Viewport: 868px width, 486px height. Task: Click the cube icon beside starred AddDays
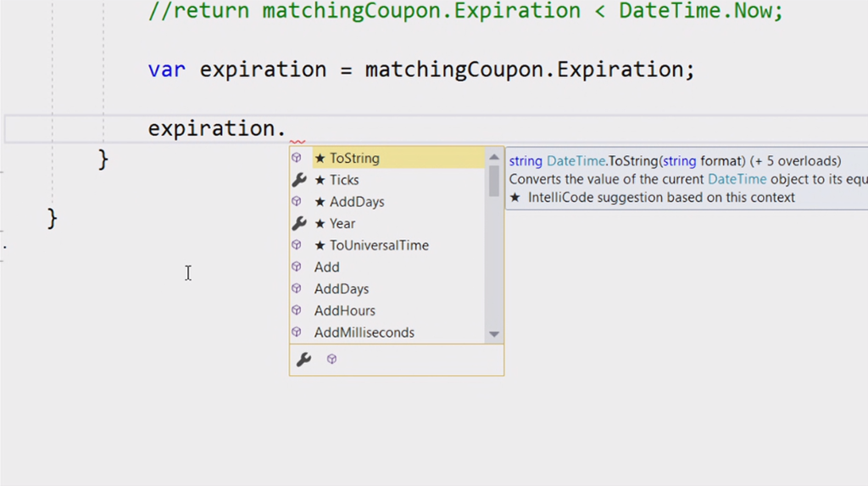[297, 202]
